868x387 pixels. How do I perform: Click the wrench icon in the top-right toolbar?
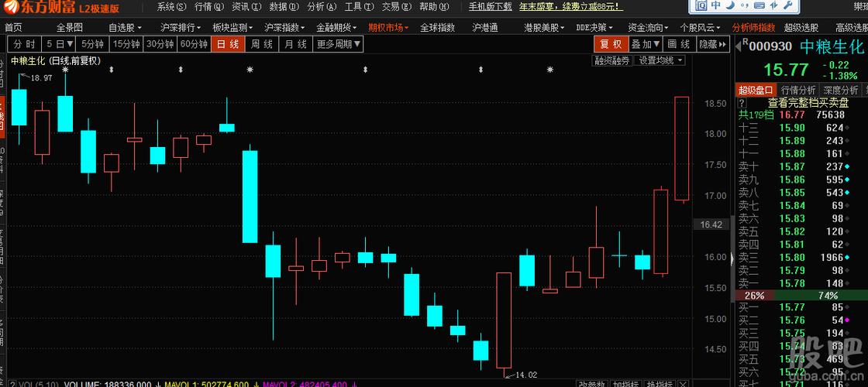[x=788, y=5]
